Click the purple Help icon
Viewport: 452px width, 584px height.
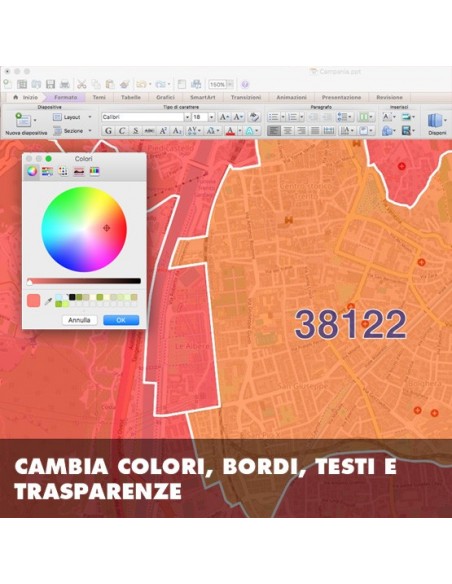(245, 85)
